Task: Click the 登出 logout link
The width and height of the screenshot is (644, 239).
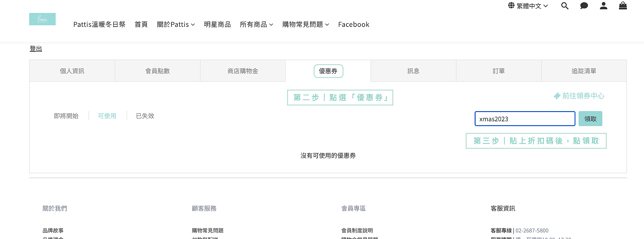Action: tap(36, 49)
